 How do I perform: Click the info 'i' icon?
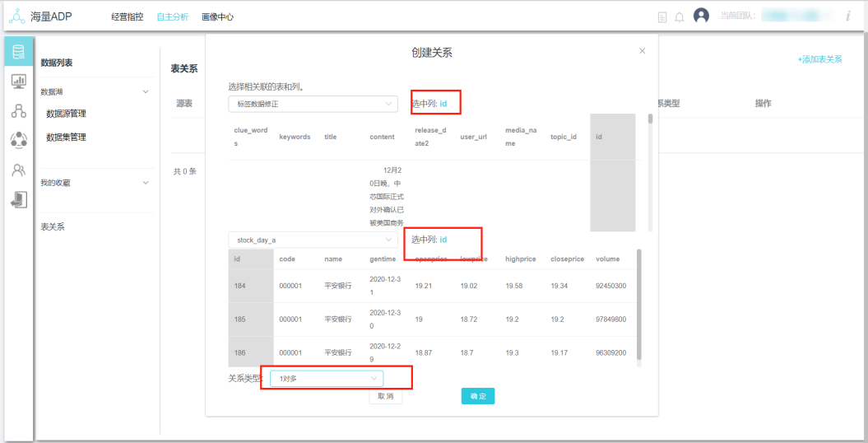click(x=847, y=16)
